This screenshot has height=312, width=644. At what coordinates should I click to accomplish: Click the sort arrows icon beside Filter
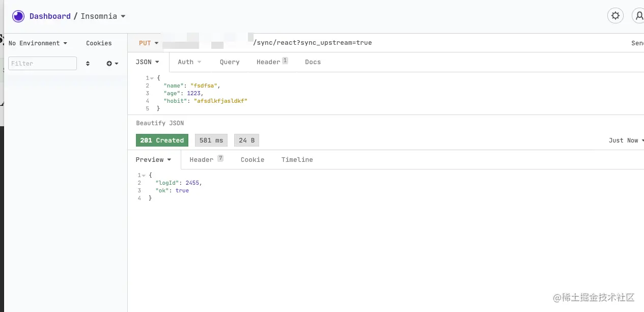click(x=88, y=64)
